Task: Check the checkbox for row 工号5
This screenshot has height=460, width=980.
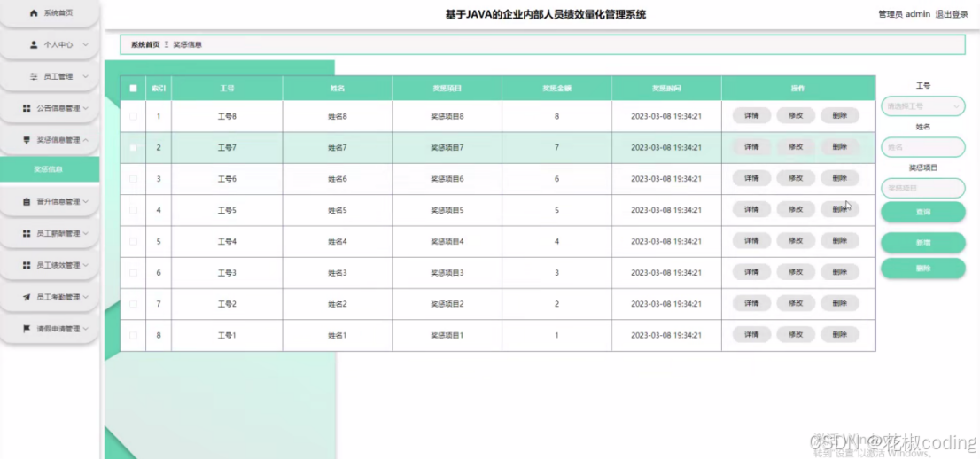Action: (133, 210)
